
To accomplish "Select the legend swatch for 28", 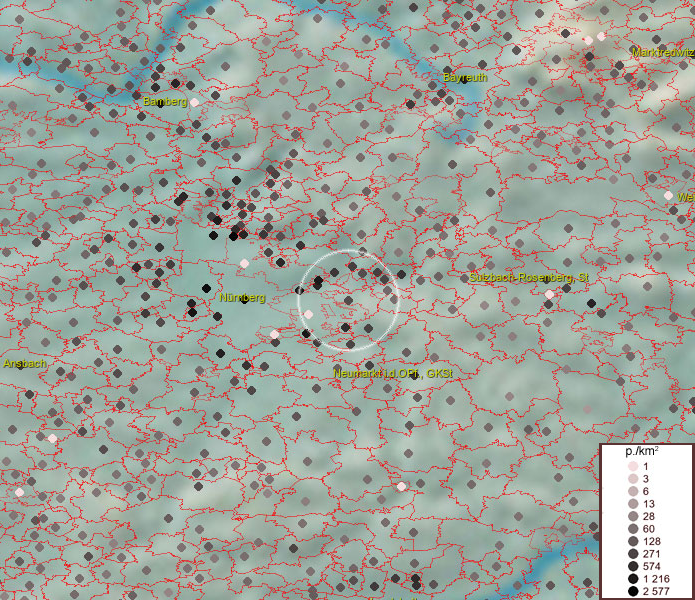I will pos(633,516).
